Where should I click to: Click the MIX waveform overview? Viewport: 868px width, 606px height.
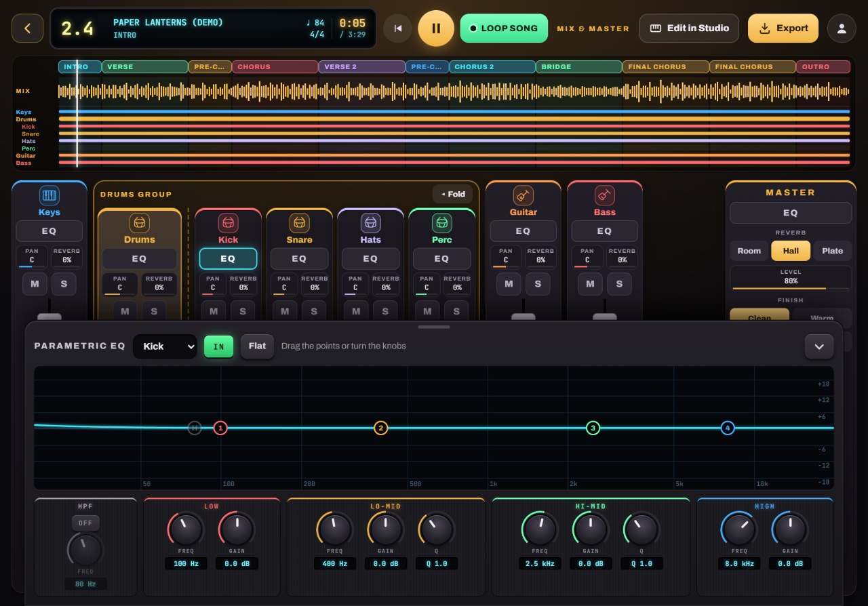click(454, 91)
